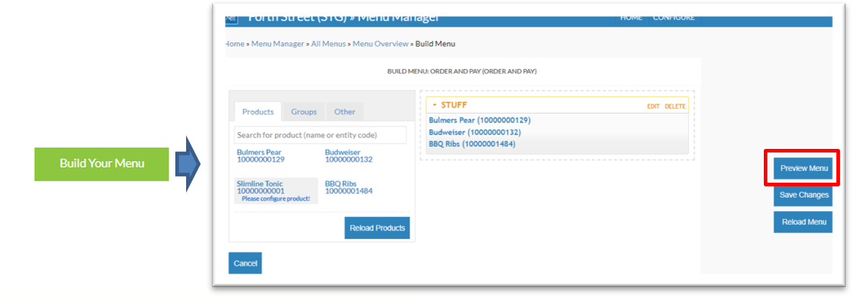Click DELETE on the STUFF group
The height and width of the screenshot is (305, 868).
pos(675,106)
